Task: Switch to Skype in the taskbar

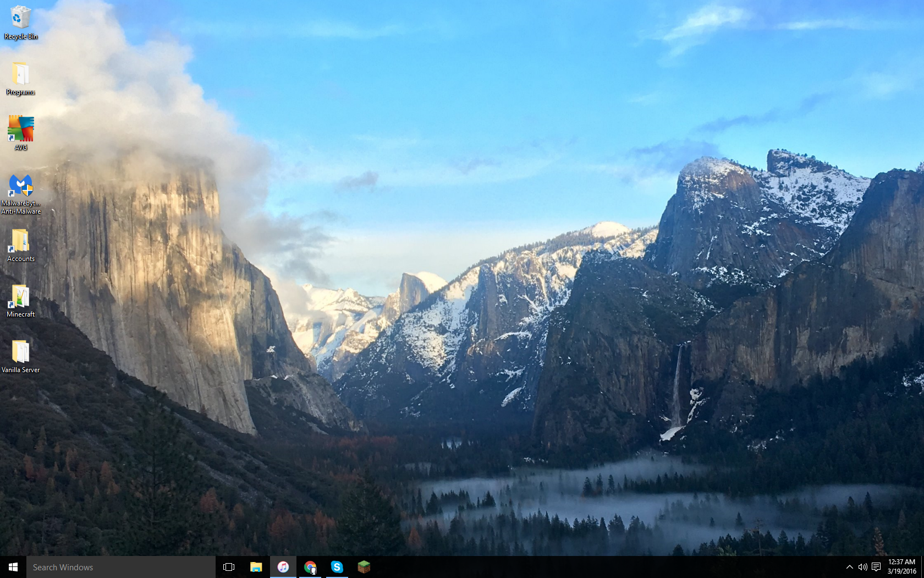Action: click(x=337, y=567)
